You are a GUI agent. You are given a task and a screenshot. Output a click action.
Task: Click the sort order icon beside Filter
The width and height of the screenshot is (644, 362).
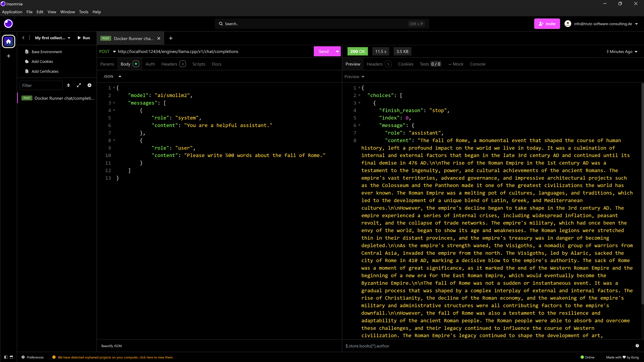(x=68, y=85)
